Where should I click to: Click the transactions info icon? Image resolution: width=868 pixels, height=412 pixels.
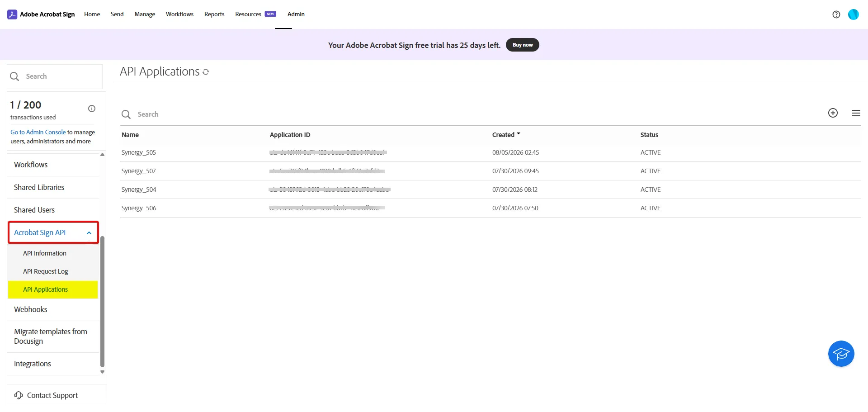92,109
